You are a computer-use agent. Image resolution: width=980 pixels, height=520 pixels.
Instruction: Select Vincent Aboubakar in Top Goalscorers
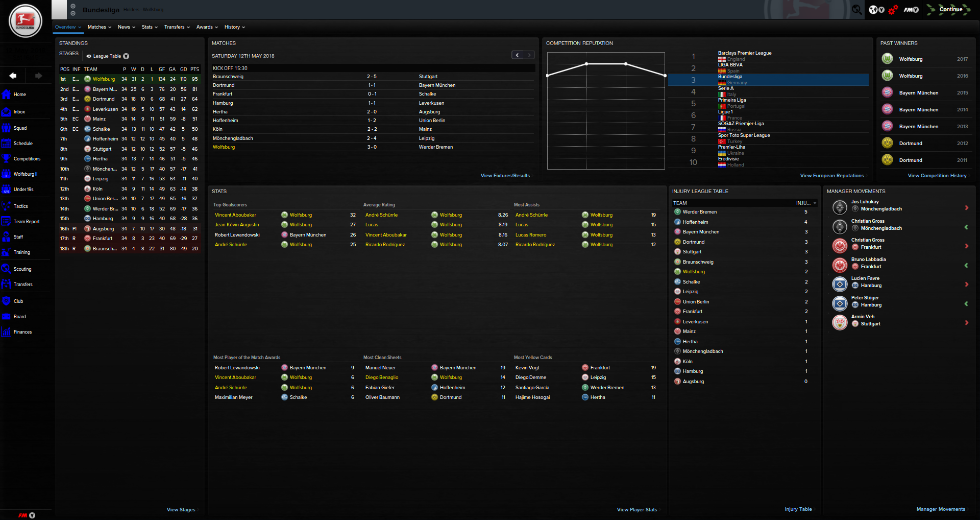236,215
